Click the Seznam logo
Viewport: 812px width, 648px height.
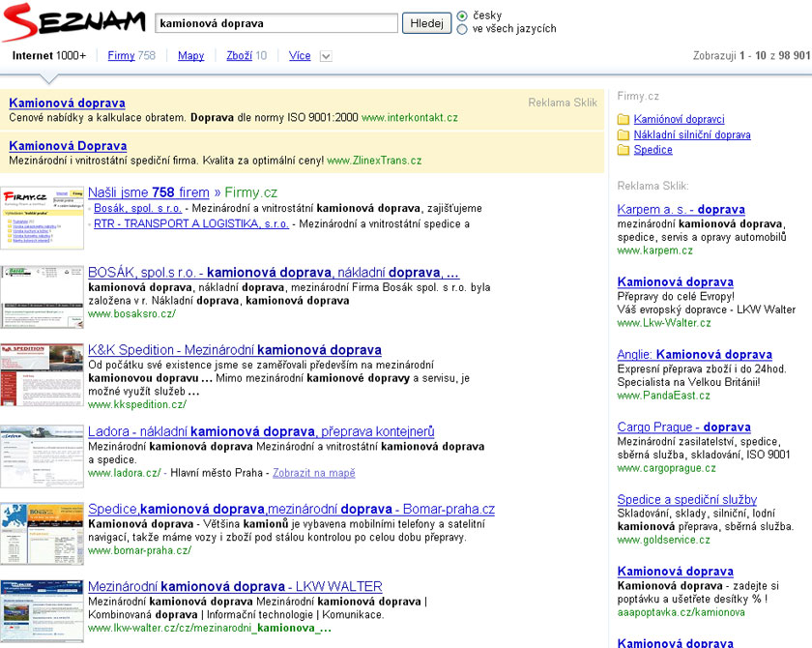pyautogui.click(x=73, y=21)
